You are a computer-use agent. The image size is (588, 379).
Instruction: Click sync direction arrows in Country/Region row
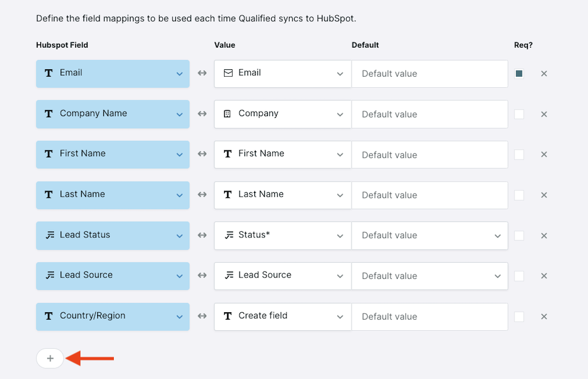(202, 316)
